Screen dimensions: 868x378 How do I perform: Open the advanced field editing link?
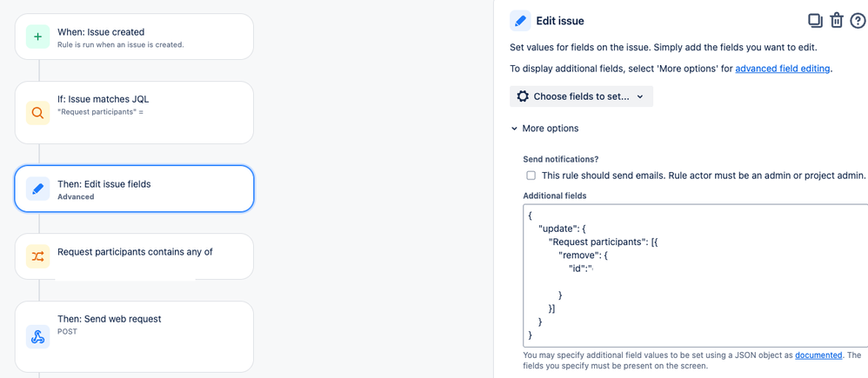783,70
